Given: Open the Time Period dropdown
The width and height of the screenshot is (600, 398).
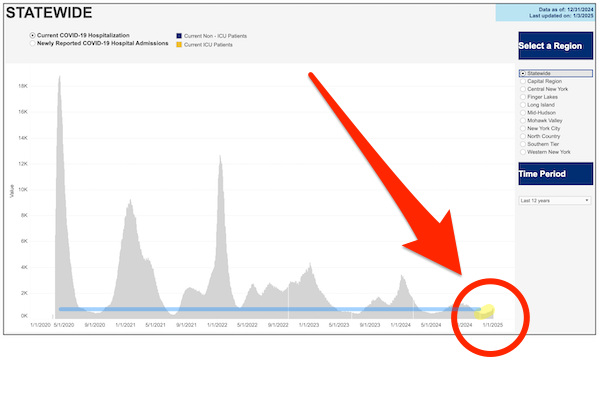Looking at the screenshot, I should 555,201.
